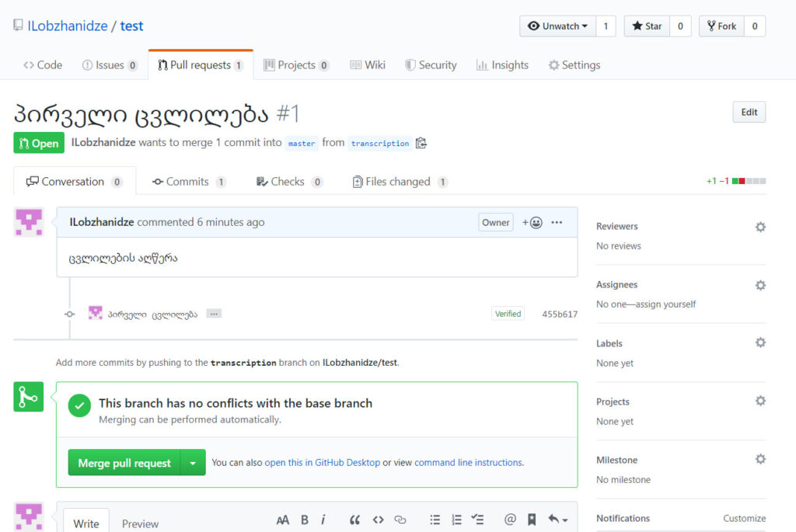This screenshot has width=796, height=532.
Task: Expand commit message ellipsis button
Action: click(214, 314)
